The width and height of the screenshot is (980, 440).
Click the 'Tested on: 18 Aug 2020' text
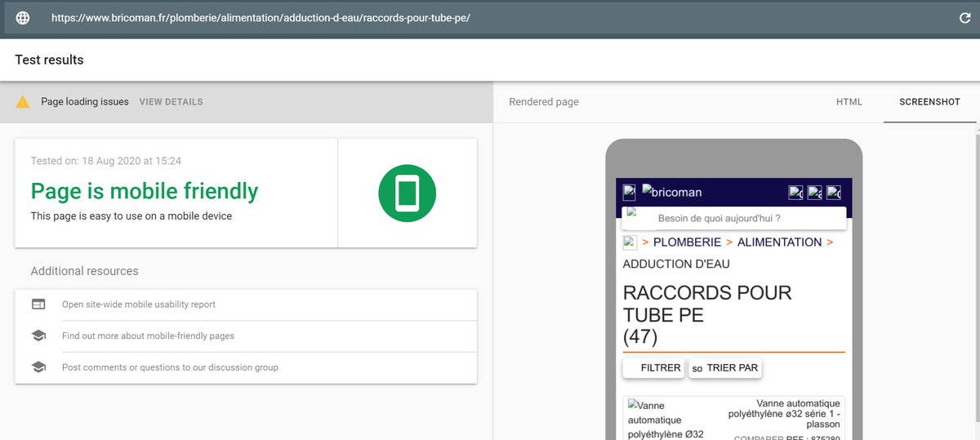click(106, 161)
